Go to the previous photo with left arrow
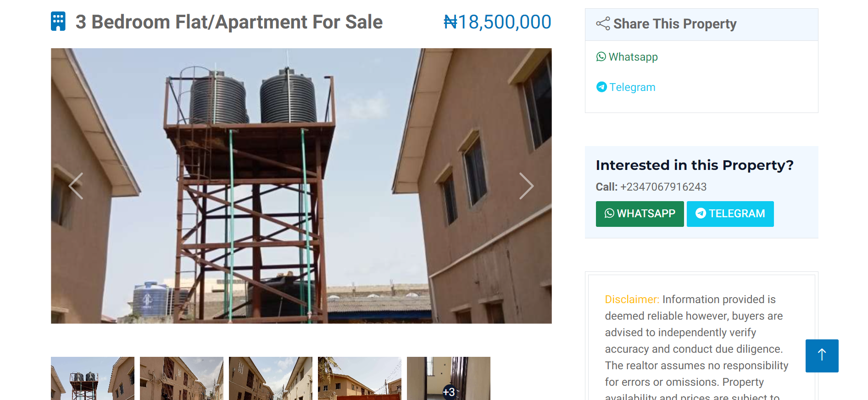868x400 pixels. point(76,186)
